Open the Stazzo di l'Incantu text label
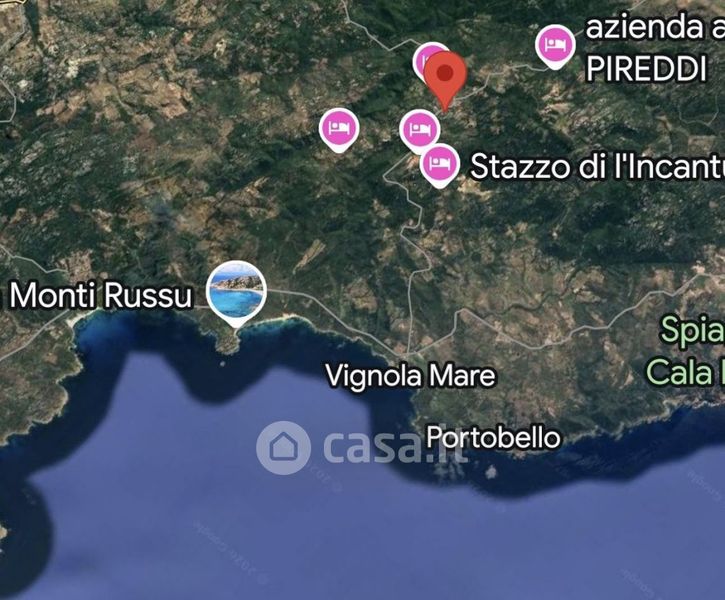Screen dimensions: 725x600 (597, 166)
